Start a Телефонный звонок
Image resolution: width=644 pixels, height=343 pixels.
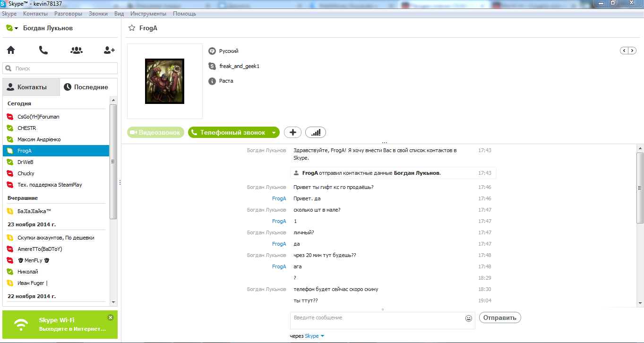point(229,133)
